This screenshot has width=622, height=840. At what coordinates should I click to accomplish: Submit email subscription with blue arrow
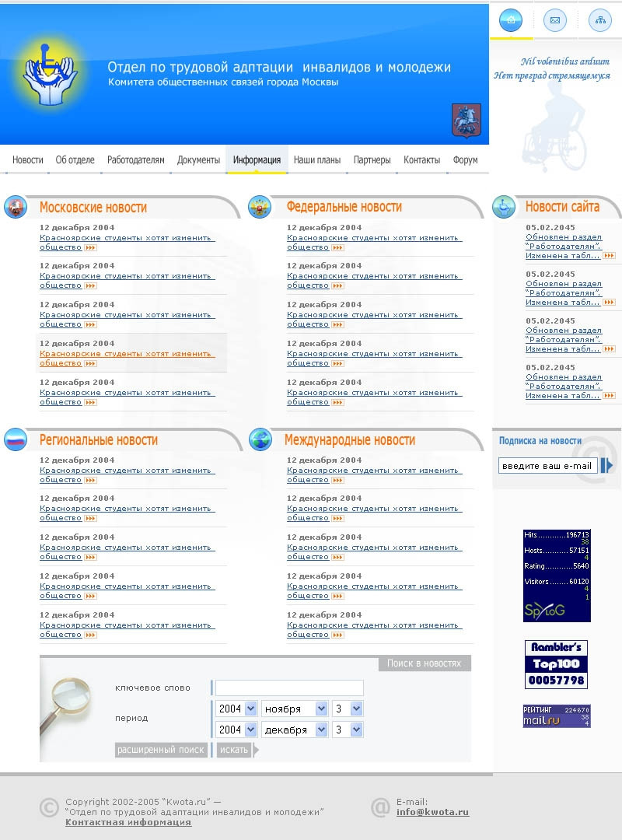[606, 466]
